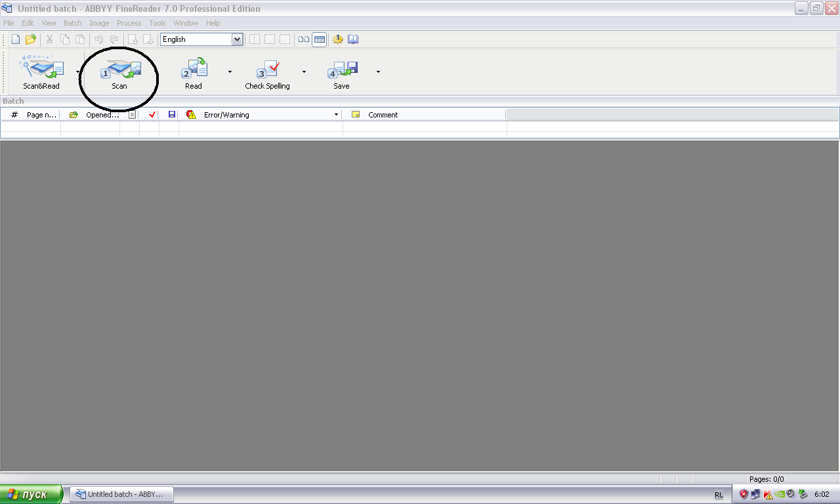840x504 pixels.
Task: Open the Error/Warning column dropdown arrow
Action: [x=336, y=115]
